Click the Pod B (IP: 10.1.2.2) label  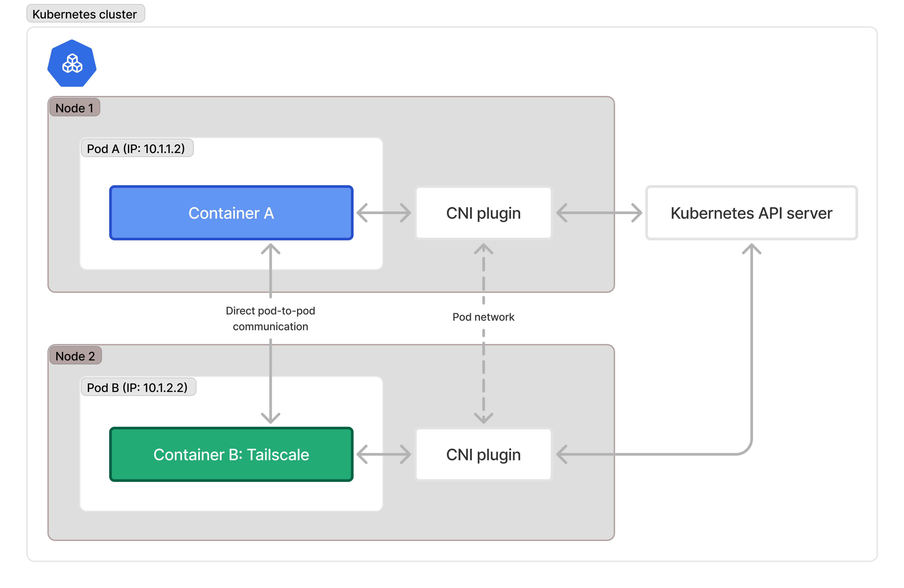coord(137,388)
